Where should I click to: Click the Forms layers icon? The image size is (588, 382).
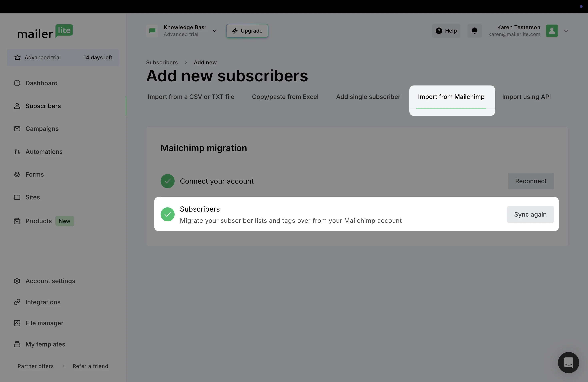point(17,174)
